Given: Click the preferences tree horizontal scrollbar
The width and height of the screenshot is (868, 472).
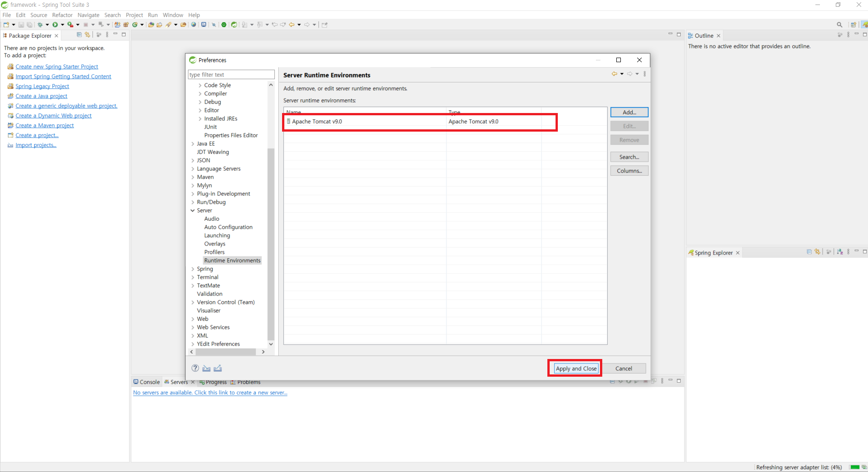Looking at the screenshot, I should pos(225,352).
